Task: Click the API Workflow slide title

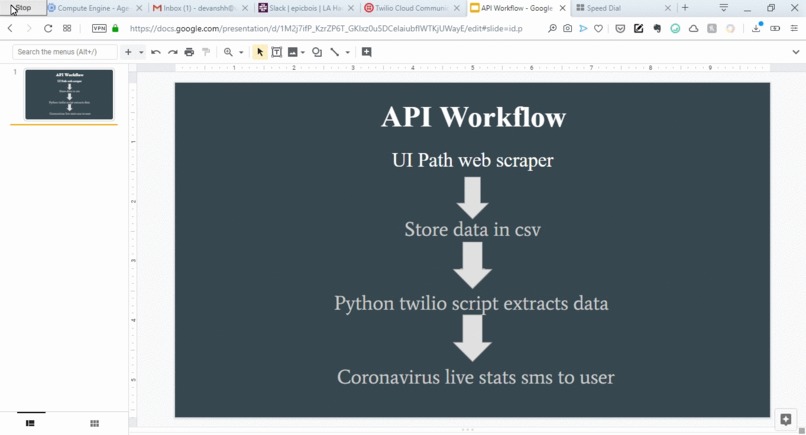Action: pos(473,117)
